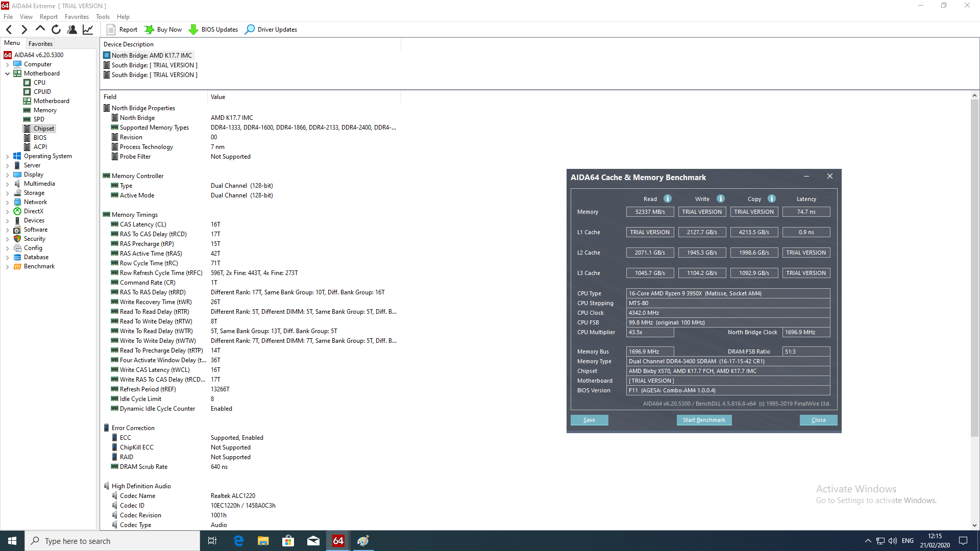Click Save in the benchmark window
The width and height of the screenshot is (980, 551).
pos(589,420)
